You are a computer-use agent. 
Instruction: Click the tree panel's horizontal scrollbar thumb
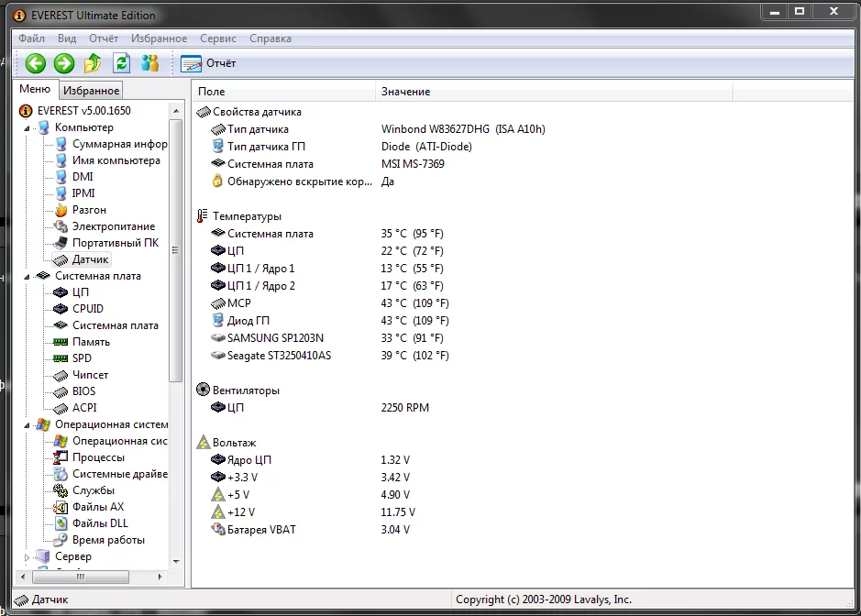(81, 577)
